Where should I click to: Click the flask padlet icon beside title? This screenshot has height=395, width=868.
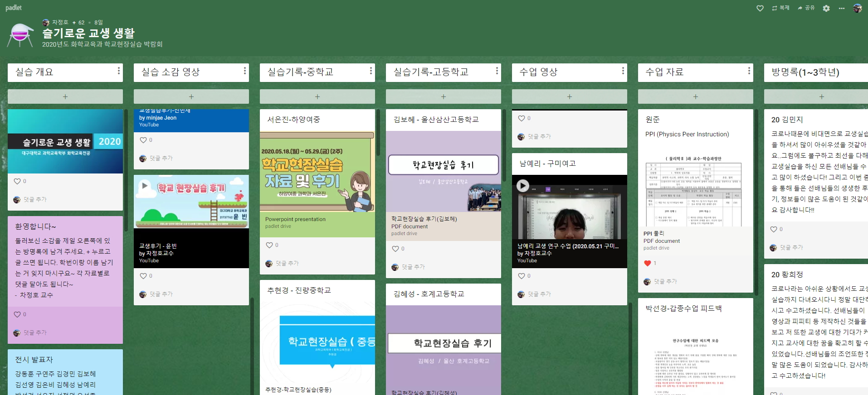point(20,35)
